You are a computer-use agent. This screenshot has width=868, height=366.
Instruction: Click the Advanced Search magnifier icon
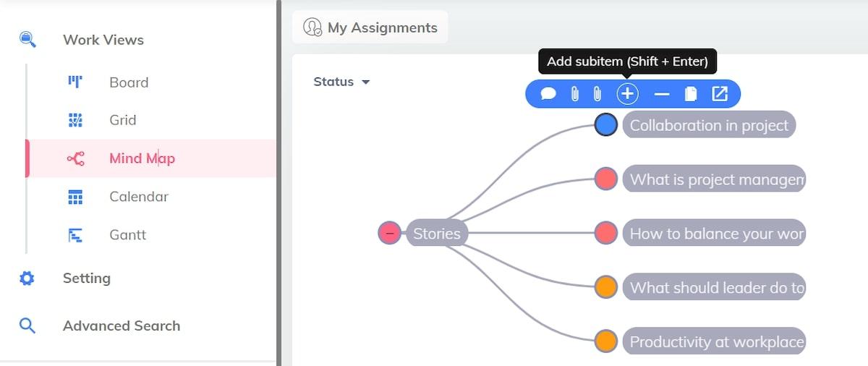coord(27,326)
